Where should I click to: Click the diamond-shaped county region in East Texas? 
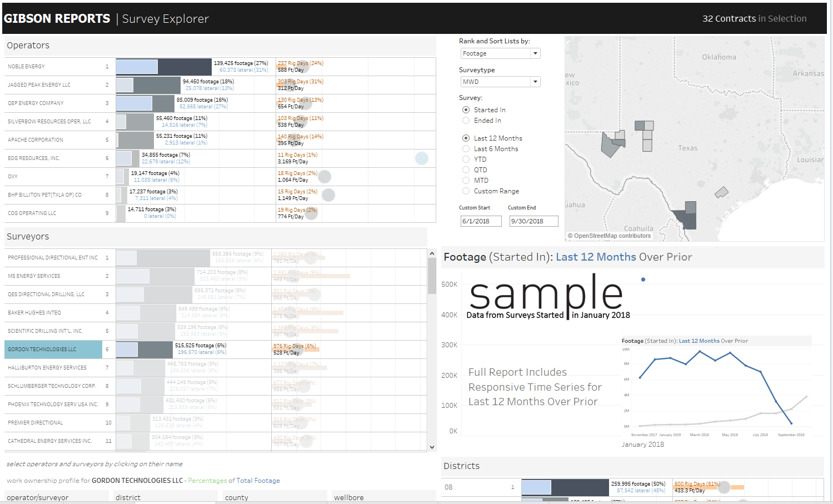(x=721, y=192)
